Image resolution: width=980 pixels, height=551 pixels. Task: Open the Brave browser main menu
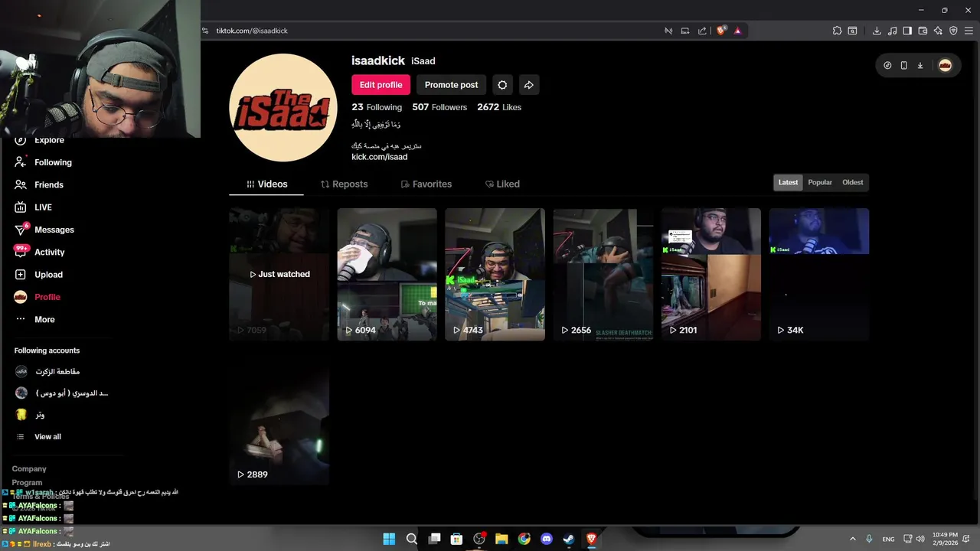click(x=969, y=31)
